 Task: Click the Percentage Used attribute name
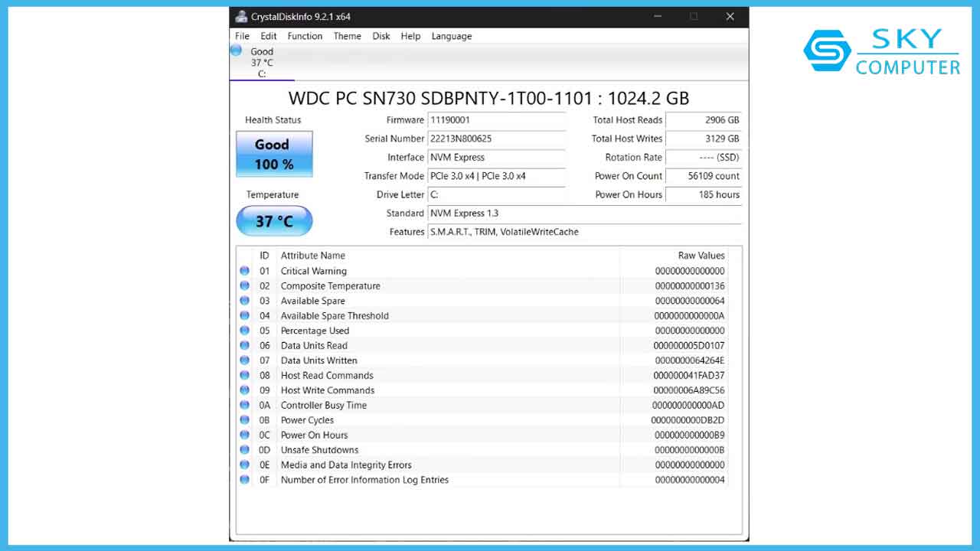point(315,331)
